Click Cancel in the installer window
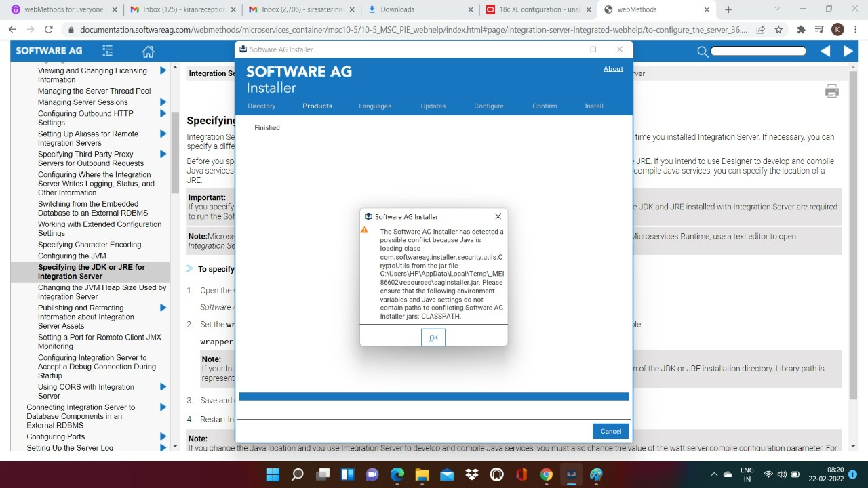The width and height of the screenshot is (868, 488). [x=610, y=431]
